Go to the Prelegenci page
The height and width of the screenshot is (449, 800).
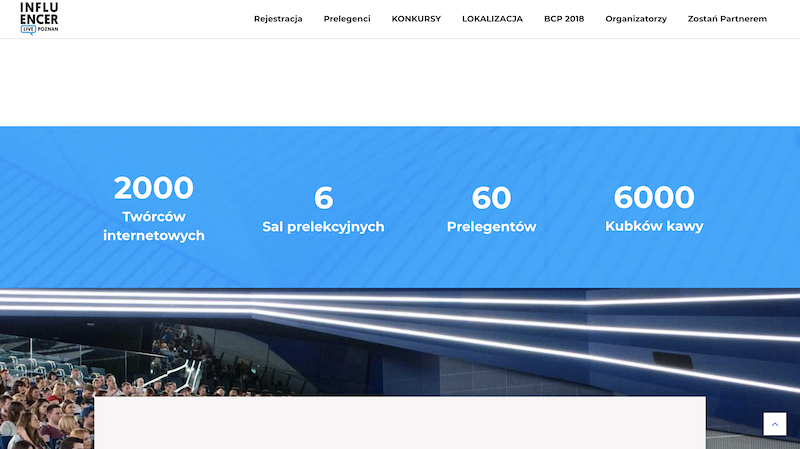click(347, 19)
